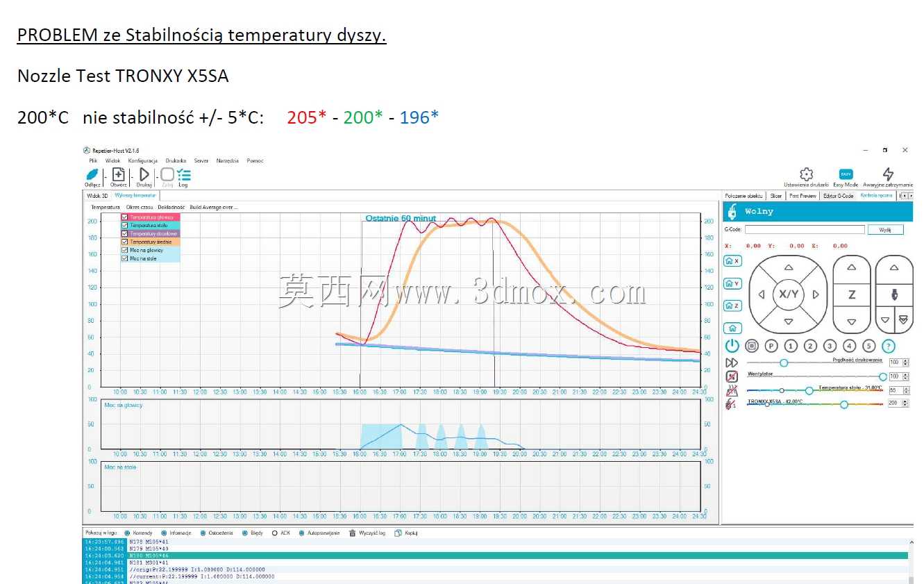Open Build Average over menu
The height and width of the screenshot is (584, 924).
[214, 207]
